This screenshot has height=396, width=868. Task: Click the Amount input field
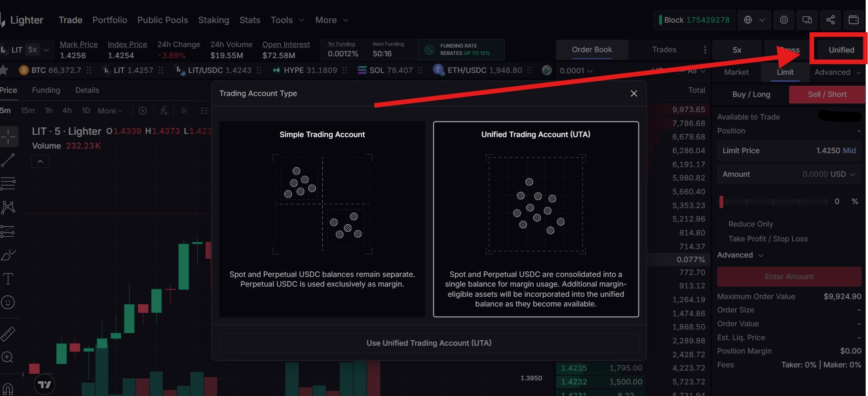coord(789,174)
